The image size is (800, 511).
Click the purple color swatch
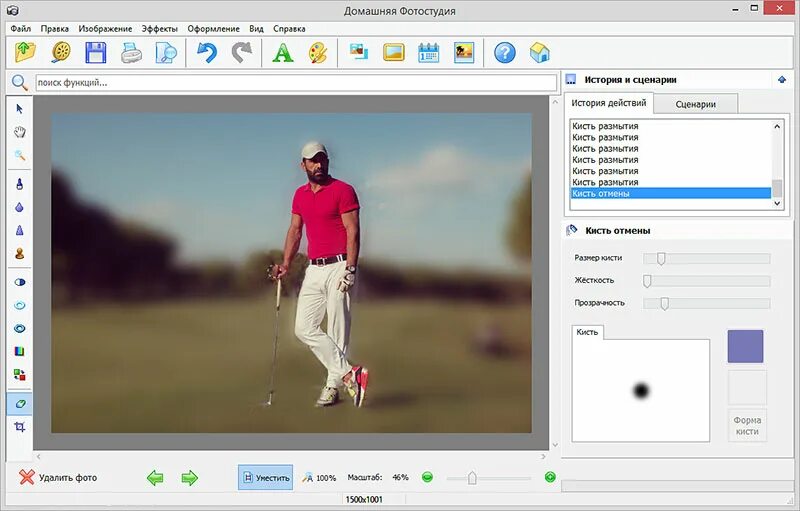tap(745, 346)
